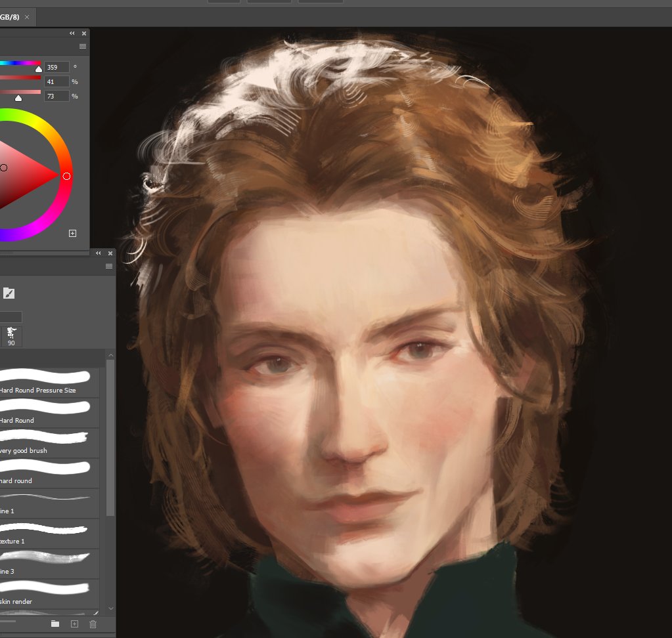
Task: Select the 'line 3' brush preset
Action: tap(49, 563)
